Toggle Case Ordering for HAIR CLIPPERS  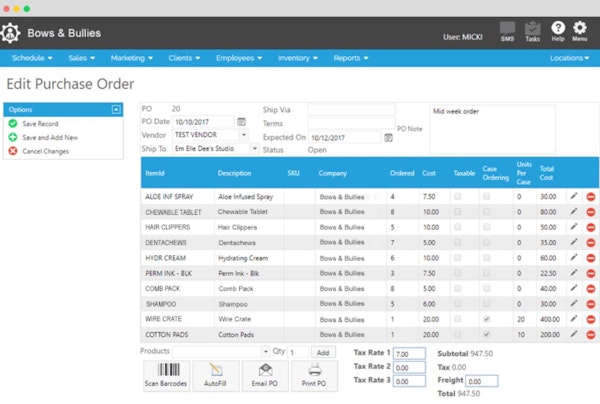pyautogui.click(x=486, y=227)
